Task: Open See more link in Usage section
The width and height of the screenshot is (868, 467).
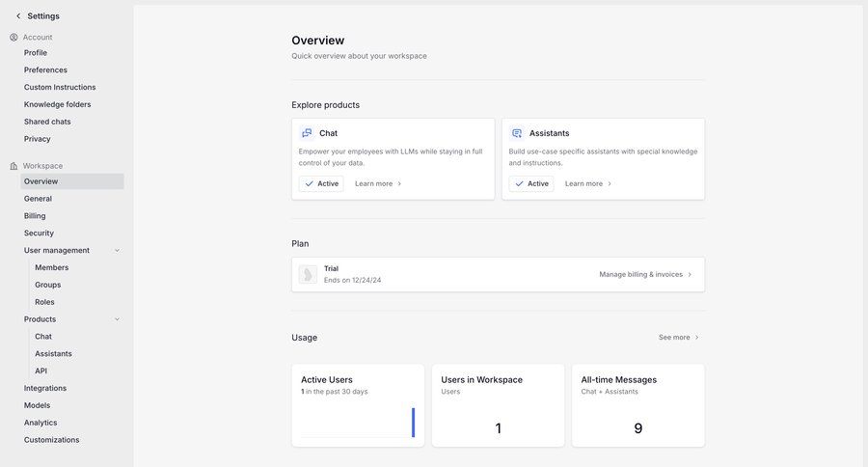Action: [x=679, y=337]
